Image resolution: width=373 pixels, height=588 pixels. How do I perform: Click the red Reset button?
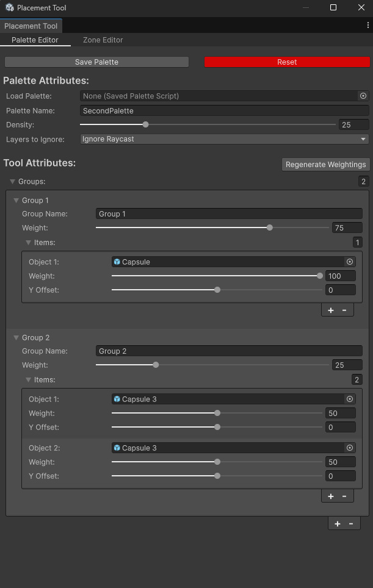(x=287, y=62)
